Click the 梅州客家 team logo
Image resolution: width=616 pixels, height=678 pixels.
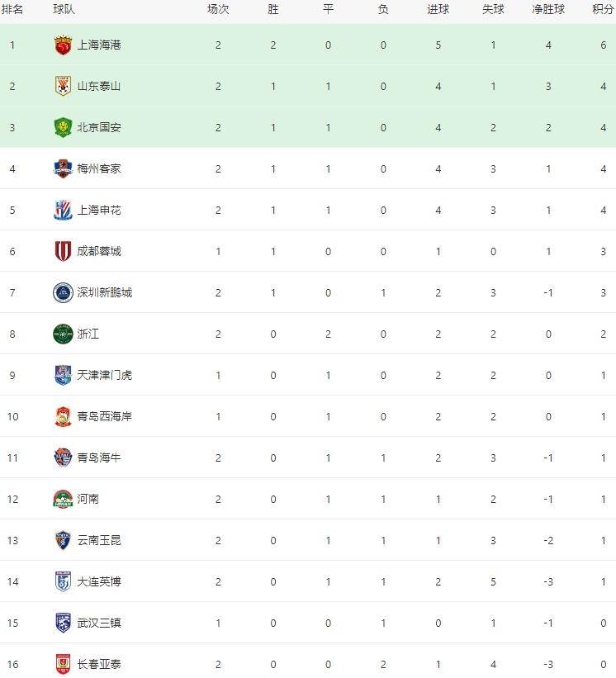[63, 168]
